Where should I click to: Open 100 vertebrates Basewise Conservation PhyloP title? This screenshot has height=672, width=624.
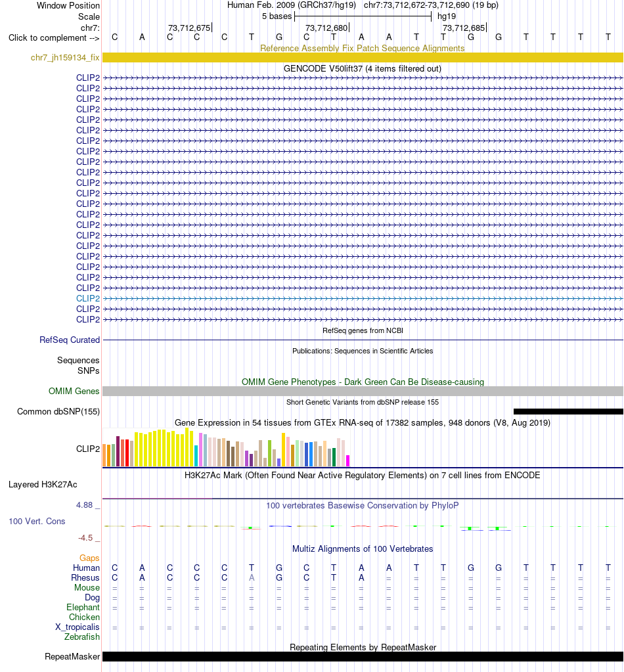coord(363,505)
